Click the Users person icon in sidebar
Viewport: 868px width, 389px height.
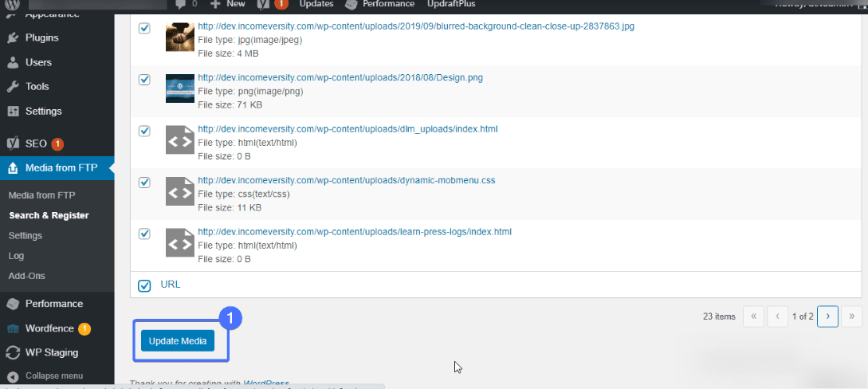tap(14, 62)
